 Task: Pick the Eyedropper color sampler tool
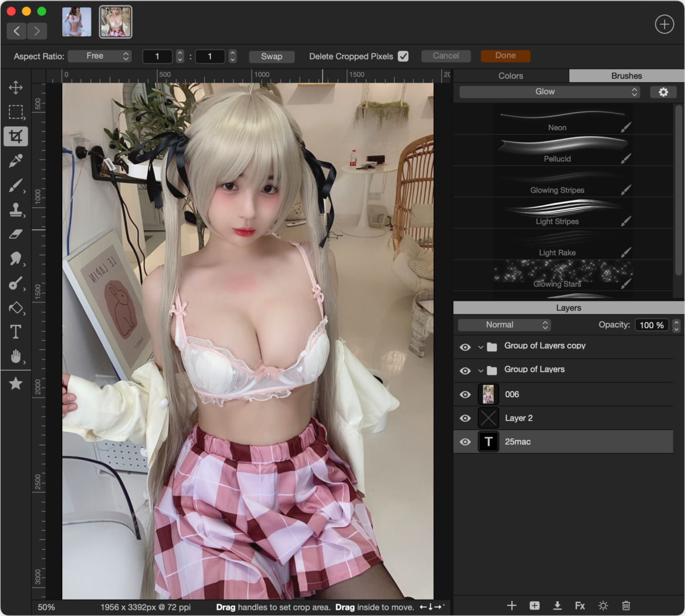coord(16,161)
